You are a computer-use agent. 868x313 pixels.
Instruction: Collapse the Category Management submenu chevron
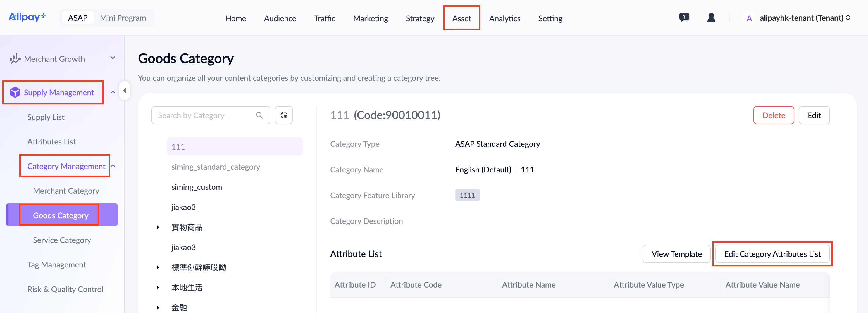click(113, 166)
